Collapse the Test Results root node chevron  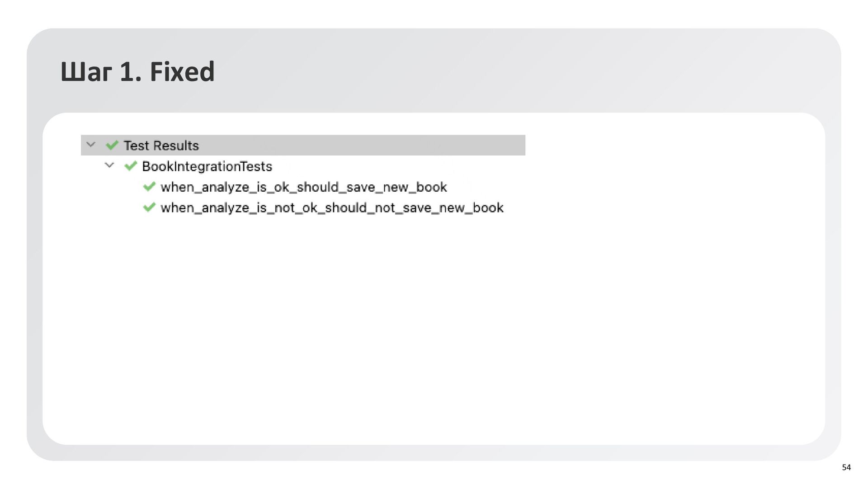click(x=91, y=145)
